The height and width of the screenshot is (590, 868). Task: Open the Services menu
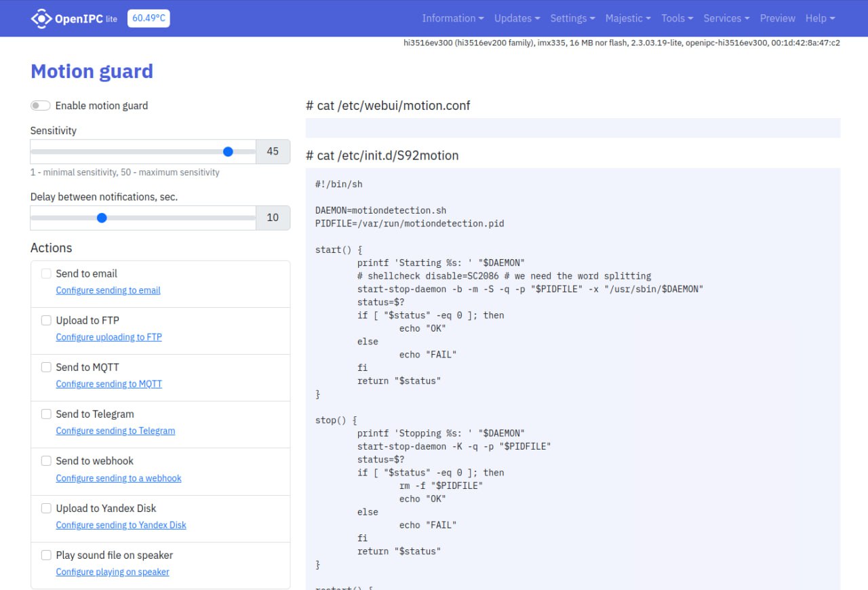coord(726,18)
